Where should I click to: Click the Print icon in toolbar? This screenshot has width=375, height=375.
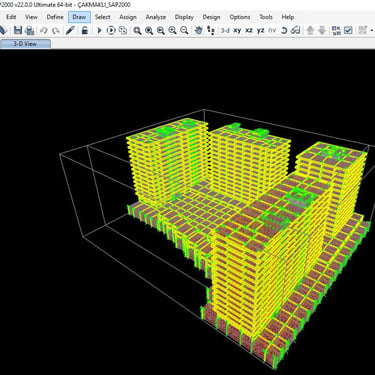pyautogui.click(x=30, y=30)
